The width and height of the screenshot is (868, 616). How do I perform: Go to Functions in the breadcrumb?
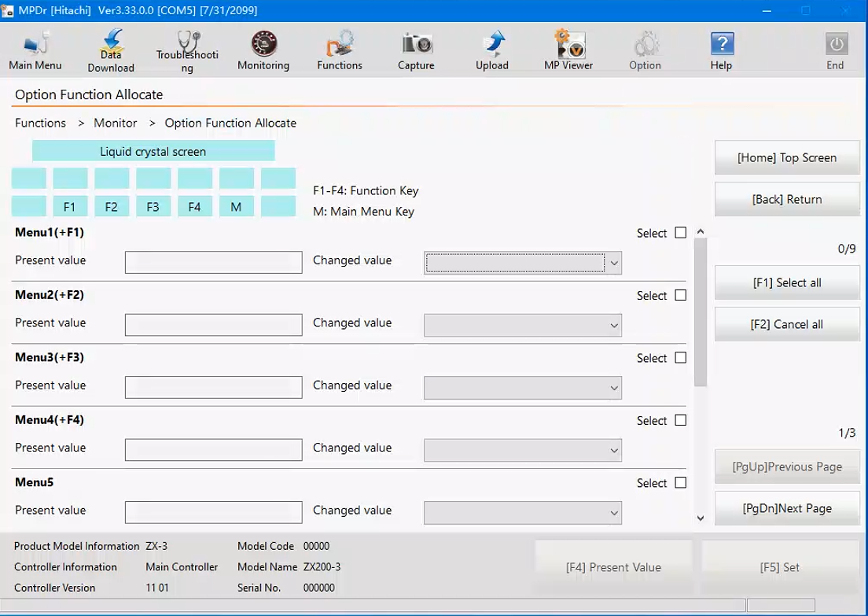(x=40, y=123)
